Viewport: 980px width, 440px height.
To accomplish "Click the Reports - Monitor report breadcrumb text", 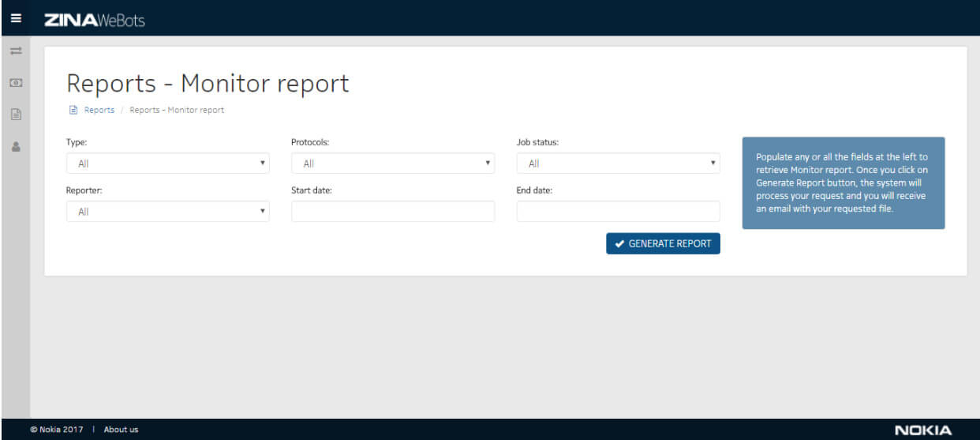I will point(177,111).
